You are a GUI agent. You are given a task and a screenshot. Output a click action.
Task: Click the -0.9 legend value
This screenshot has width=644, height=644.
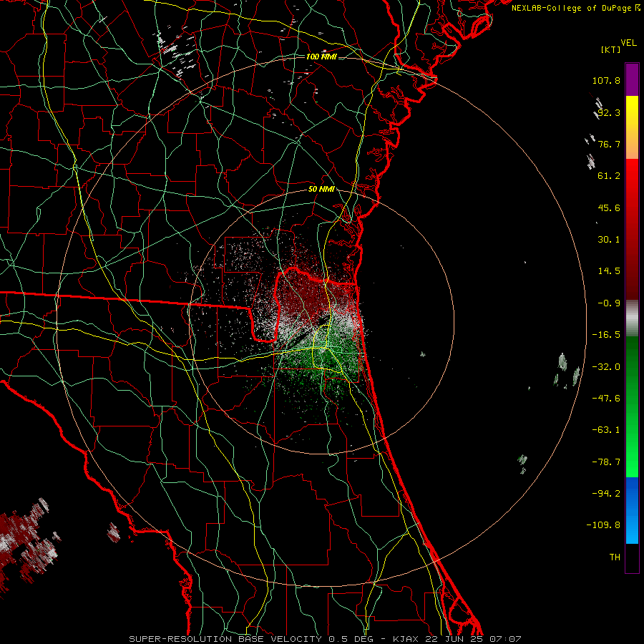click(x=609, y=303)
